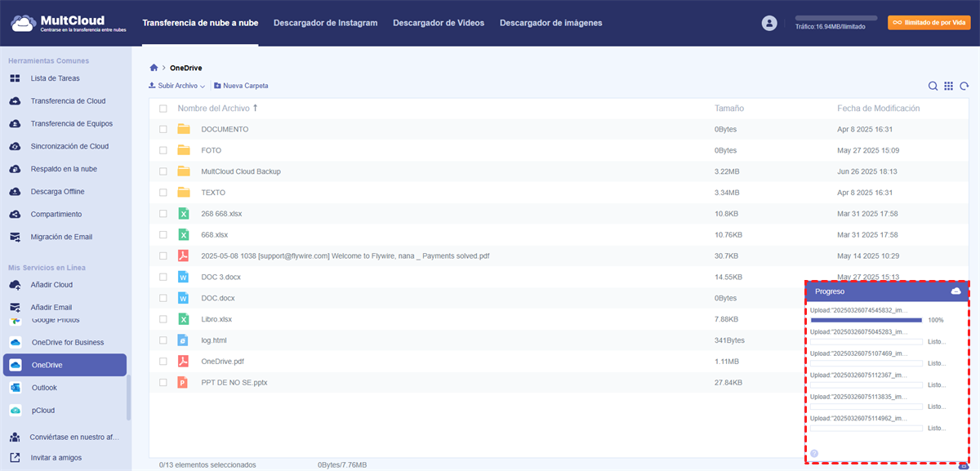Viewport: 980px width, 471px height.
Task: Click upload entry 20250326075114962 in Progreso
Action: point(858,418)
